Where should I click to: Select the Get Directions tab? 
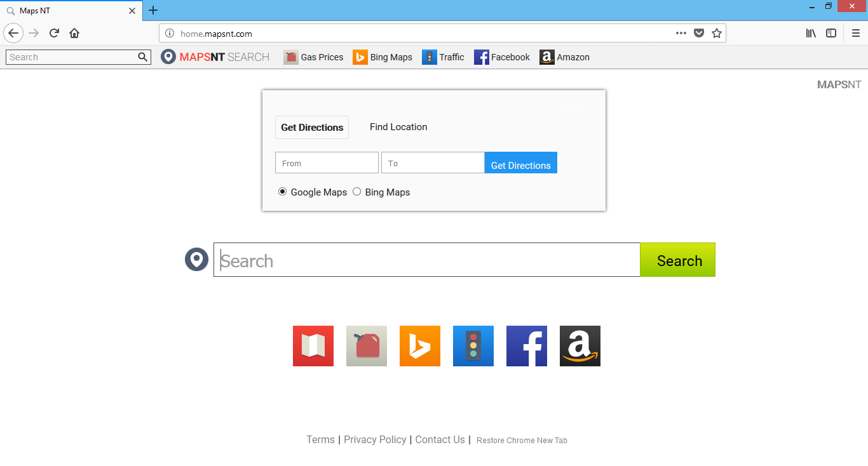point(312,127)
